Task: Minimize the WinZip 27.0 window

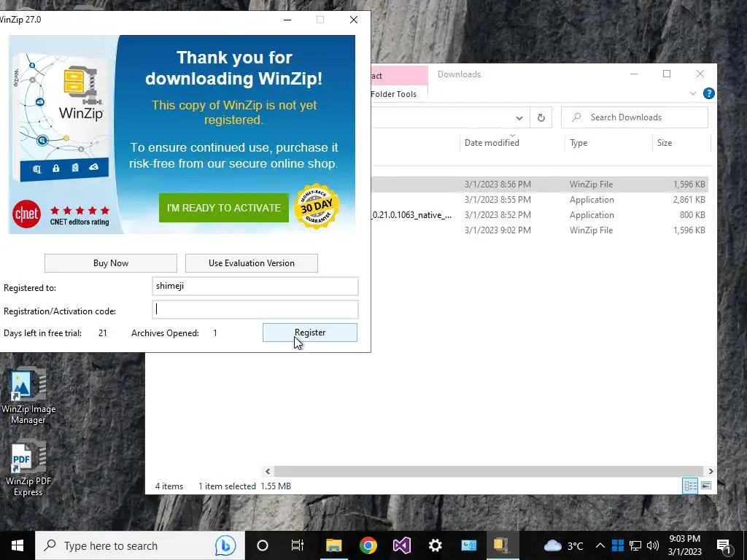Action: [287, 20]
